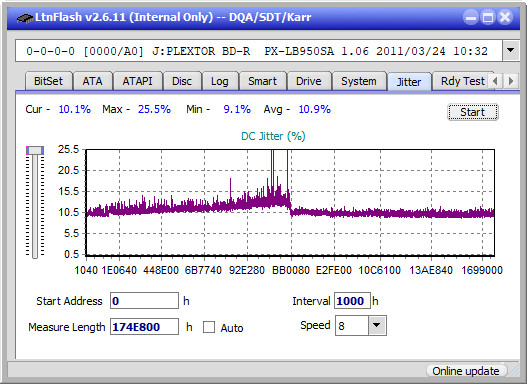Select the Jitter tab
527x384 pixels.
click(409, 82)
